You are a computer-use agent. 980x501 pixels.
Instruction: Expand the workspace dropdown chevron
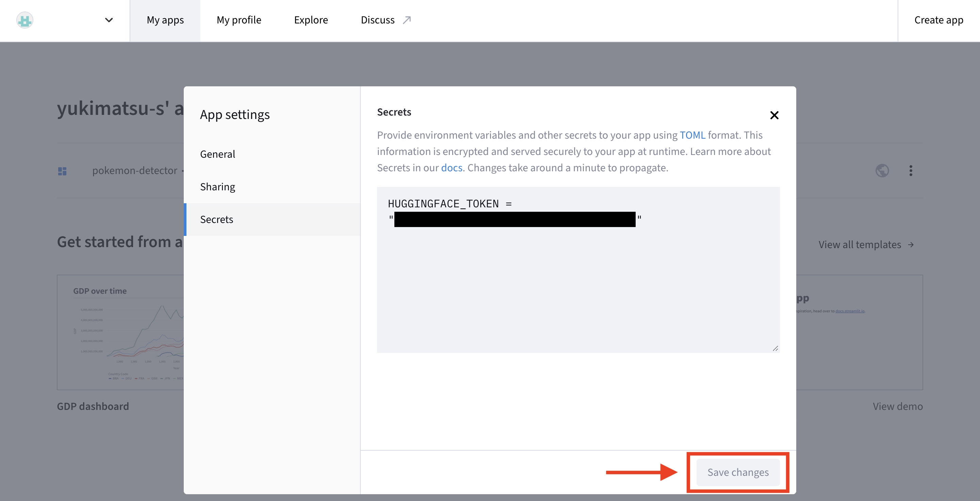pyautogui.click(x=109, y=20)
